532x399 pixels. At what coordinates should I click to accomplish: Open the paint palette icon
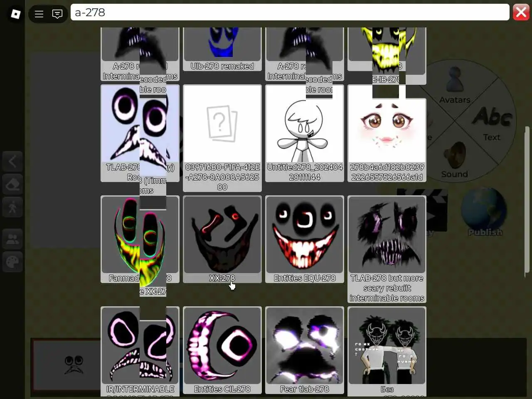click(12, 262)
